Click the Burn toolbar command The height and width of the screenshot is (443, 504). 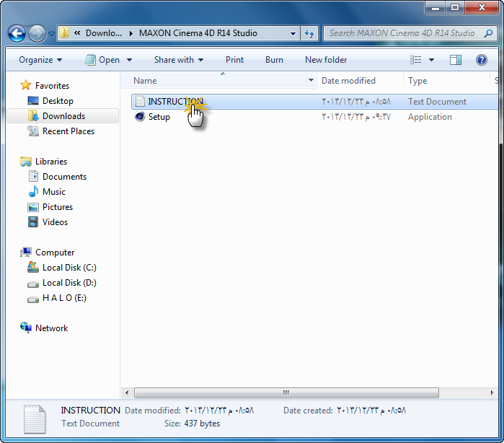click(x=274, y=60)
